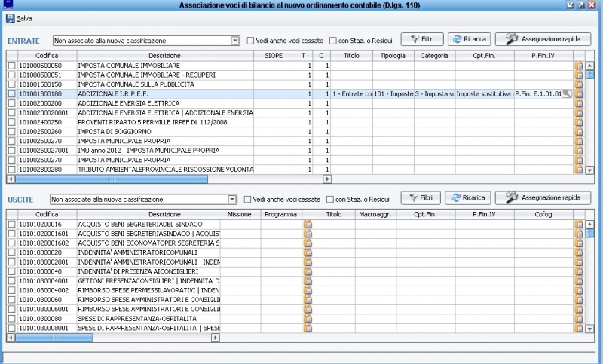The width and height of the screenshot is (603, 364).
Task: Click the Missione column header in USCITE
Action: 240,215
